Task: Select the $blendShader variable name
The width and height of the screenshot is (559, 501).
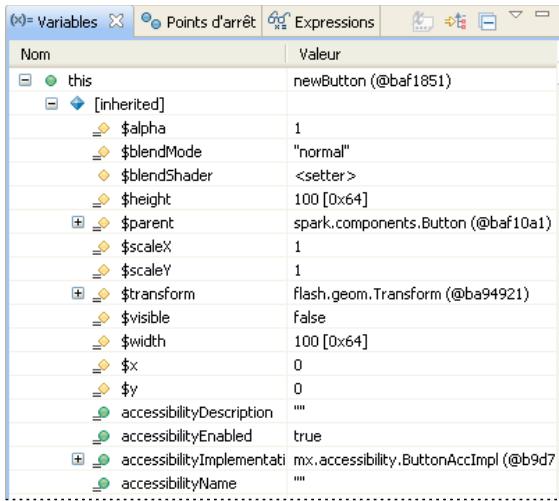Action: pos(167,175)
